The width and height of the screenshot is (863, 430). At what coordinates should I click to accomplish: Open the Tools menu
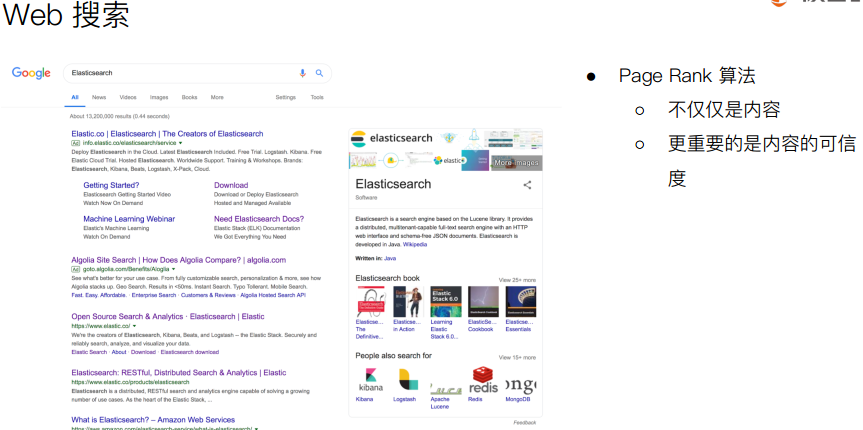(x=317, y=97)
